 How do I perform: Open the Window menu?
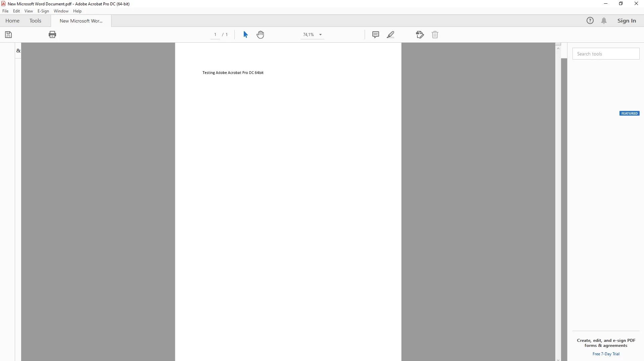(61, 11)
